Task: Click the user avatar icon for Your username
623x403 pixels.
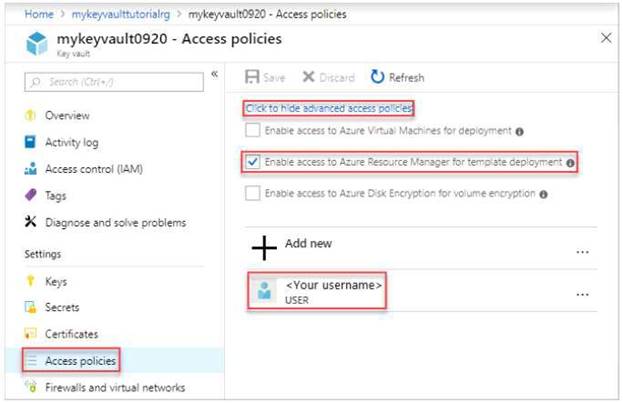Action: [x=264, y=291]
